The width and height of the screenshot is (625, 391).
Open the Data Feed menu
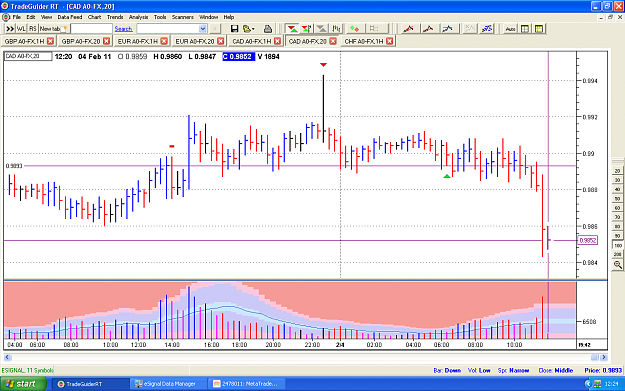point(70,17)
